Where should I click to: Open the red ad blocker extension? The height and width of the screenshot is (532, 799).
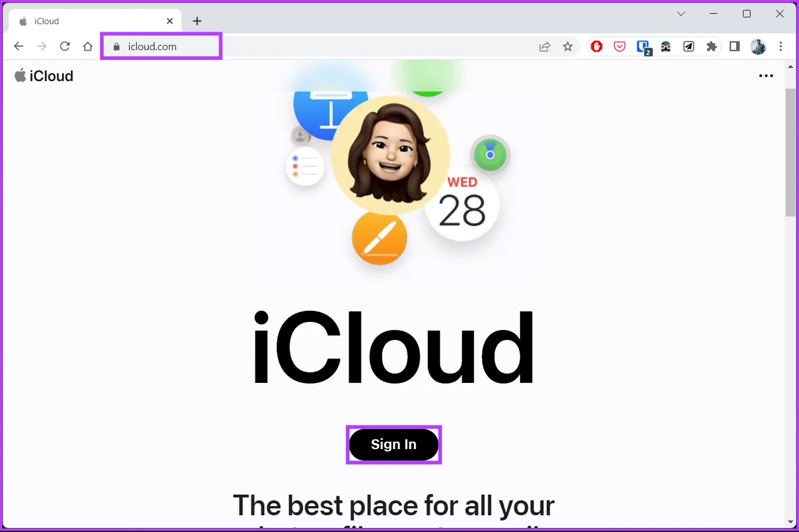[597, 47]
